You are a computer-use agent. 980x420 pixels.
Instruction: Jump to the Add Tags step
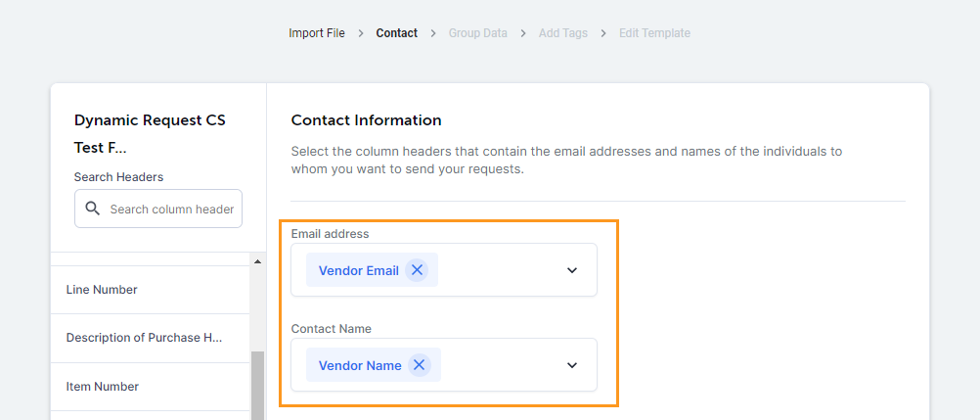pyautogui.click(x=562, y=33)
